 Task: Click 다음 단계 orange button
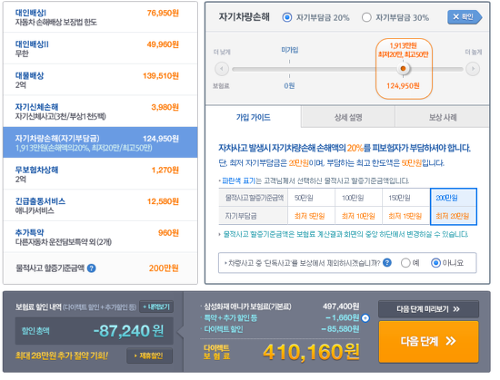[x=428, y=341]
